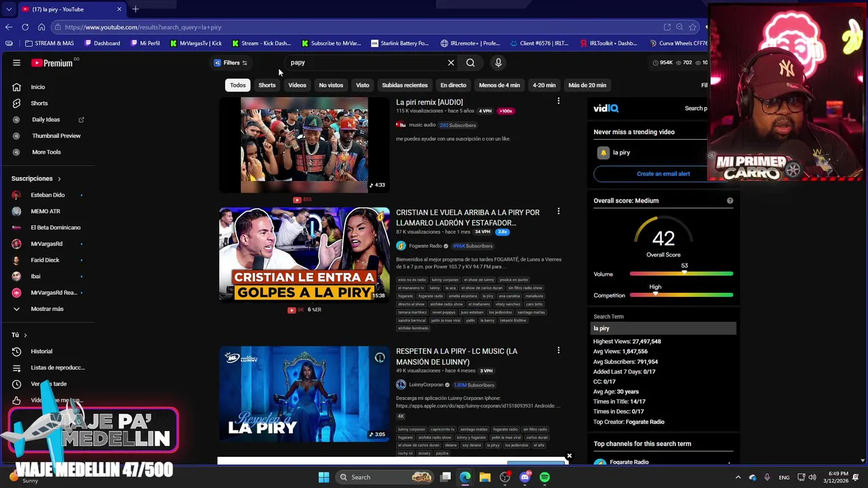Open El Beta Dominicano channel

[55, 228]
